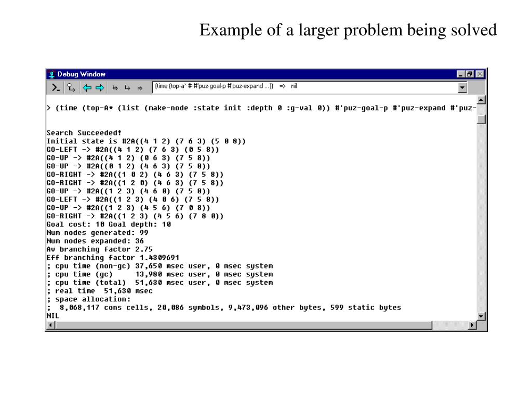Viewport: 532px width, 399px height.
Task: Click the GO-UP line starting (0 1 2)
Action: [128, 166]
